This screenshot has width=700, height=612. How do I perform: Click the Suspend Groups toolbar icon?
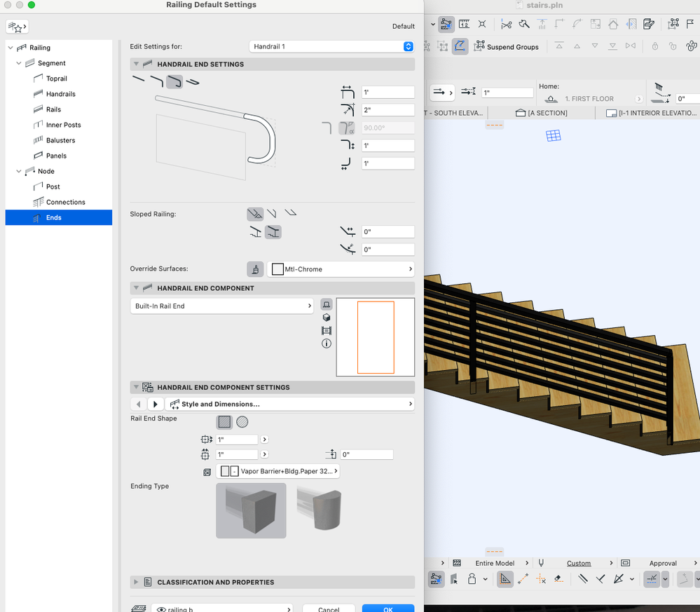point(480,47)
